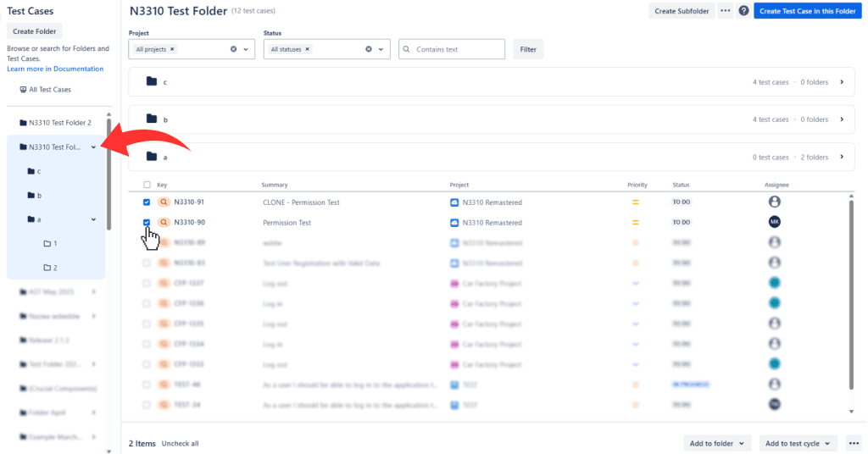868x454 pixels.
Task: Click the project icon in N3310-90 row
Action: (x=454, y=222)
